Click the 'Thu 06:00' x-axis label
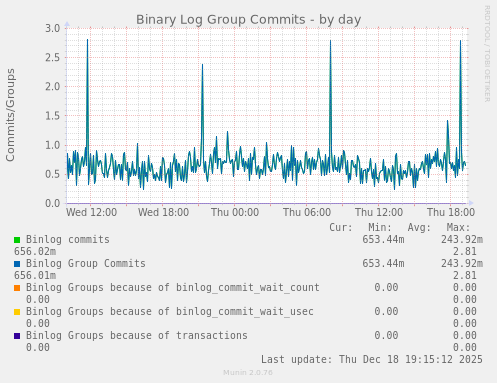This screenshot has width=497, height=383. [x=307, y=212]
